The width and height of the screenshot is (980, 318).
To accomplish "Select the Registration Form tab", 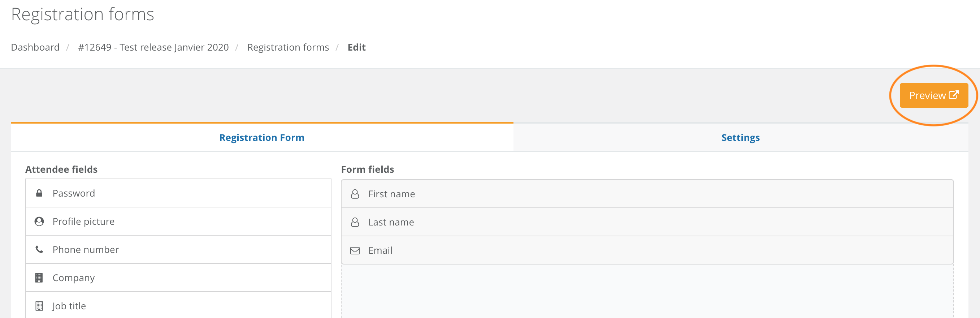I will (x=262, y=137).
